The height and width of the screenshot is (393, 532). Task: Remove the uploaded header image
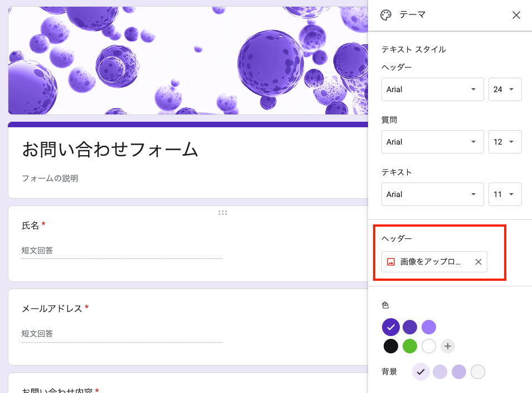(478, 262)
